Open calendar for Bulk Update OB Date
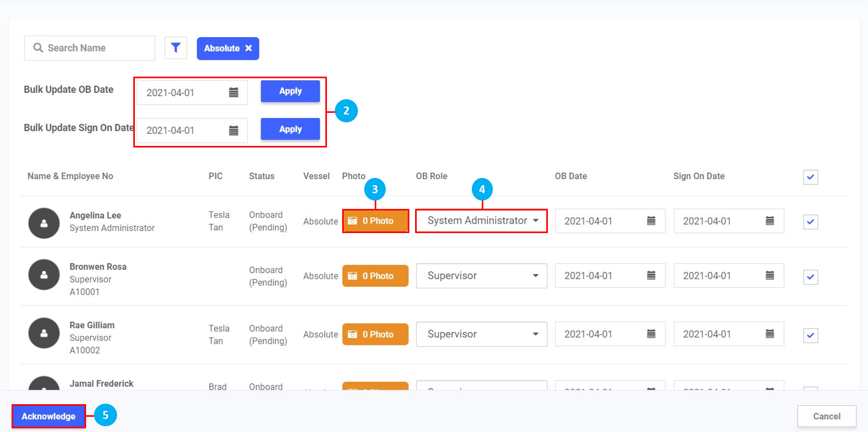 click(x=234, y=92)
